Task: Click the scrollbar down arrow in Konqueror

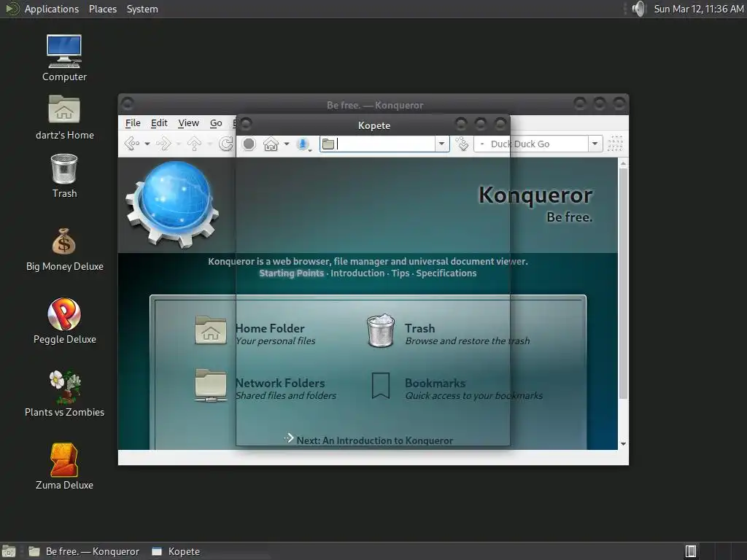Action: click(x=623, y=444)
